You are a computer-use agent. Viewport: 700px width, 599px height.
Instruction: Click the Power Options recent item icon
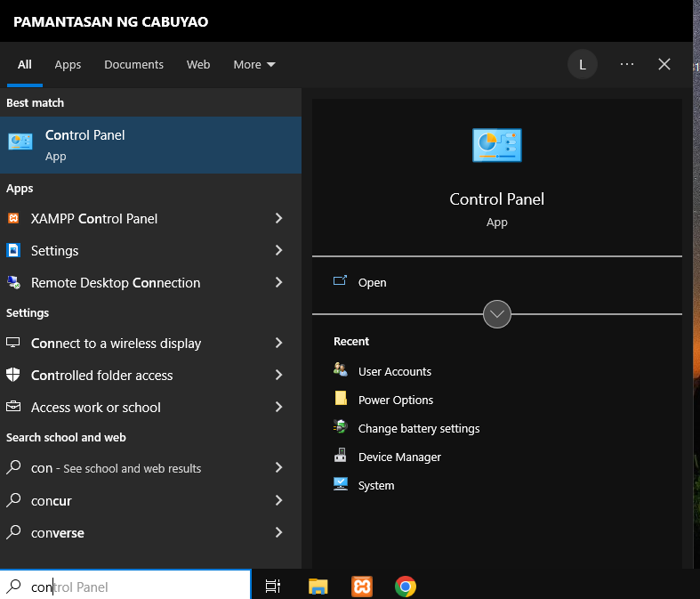(341, 398)
